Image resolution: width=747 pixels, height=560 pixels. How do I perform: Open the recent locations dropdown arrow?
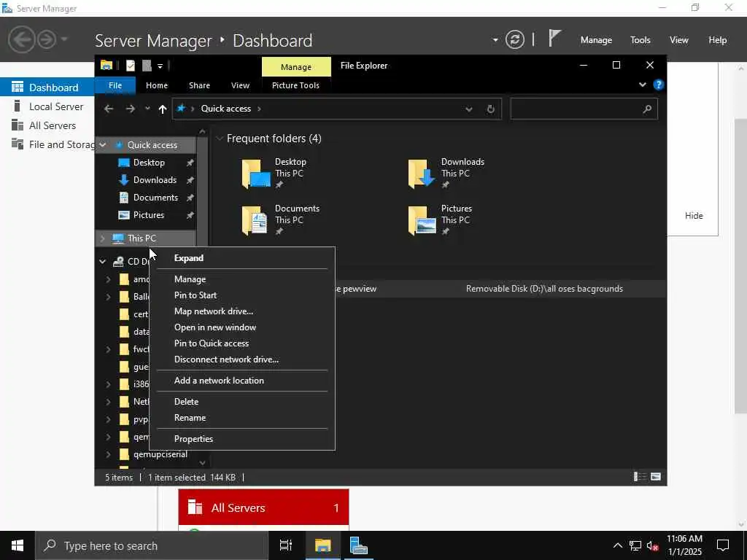point(147,109)
